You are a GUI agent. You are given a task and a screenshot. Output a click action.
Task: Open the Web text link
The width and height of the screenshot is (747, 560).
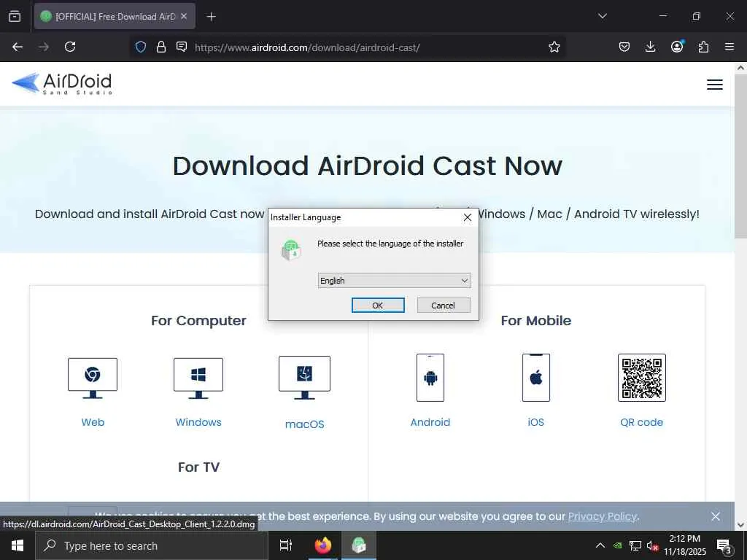click(x=93, y=422)
